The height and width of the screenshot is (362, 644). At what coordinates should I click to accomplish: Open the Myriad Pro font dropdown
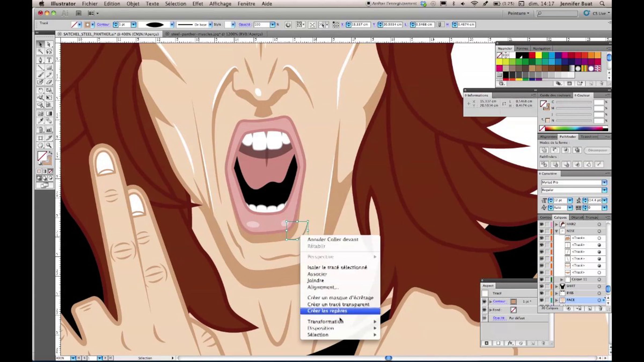click(604, 182)
